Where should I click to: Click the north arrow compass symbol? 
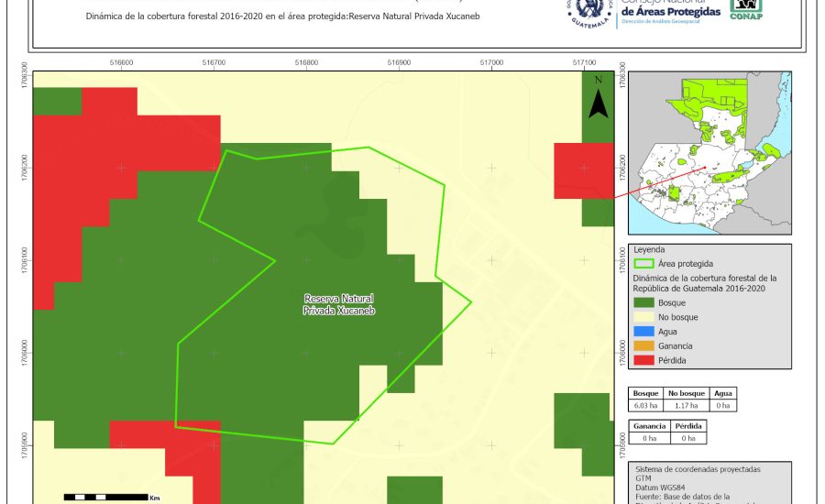598,98
